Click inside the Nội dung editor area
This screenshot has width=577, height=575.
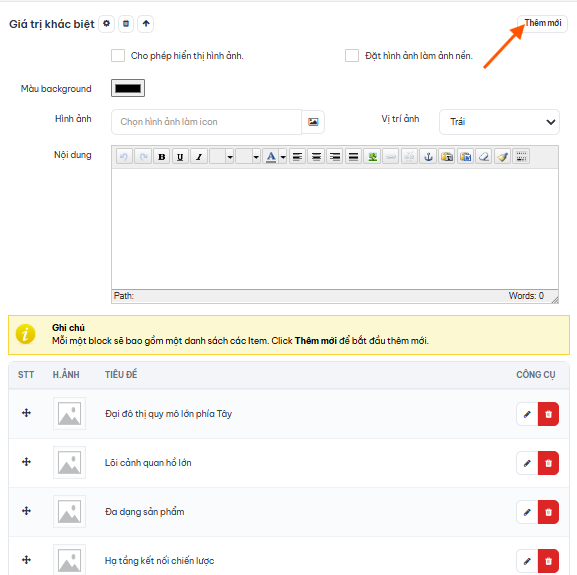[x=335, y=229]
